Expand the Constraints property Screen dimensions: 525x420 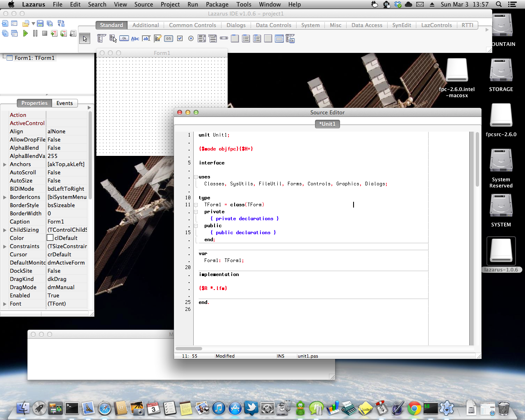(x=5, y=246)
